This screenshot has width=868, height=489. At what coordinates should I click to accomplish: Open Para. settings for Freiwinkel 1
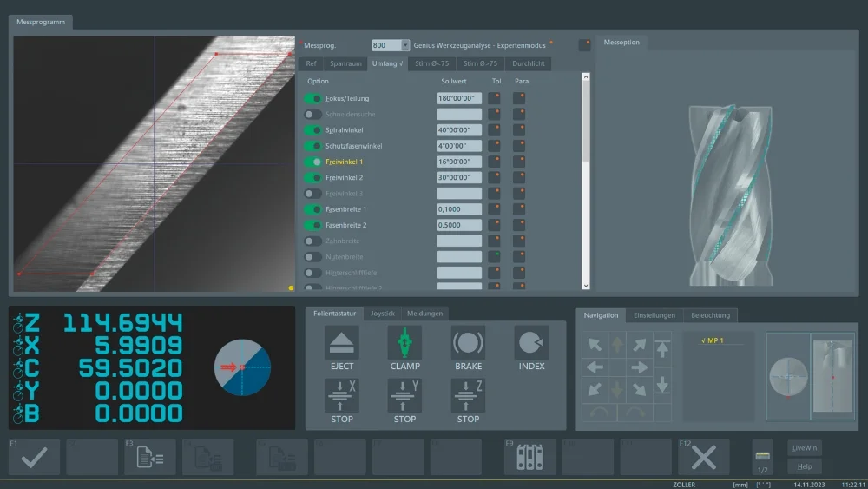click(x=518, y=162)
